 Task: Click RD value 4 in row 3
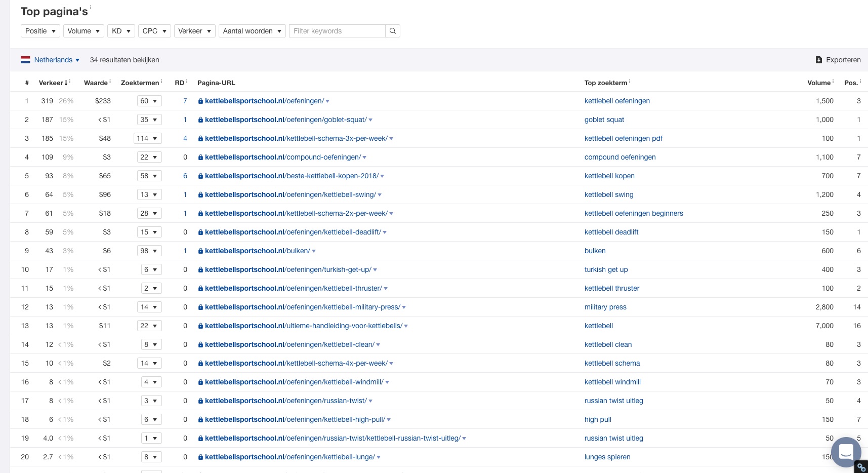coord(185,138)
